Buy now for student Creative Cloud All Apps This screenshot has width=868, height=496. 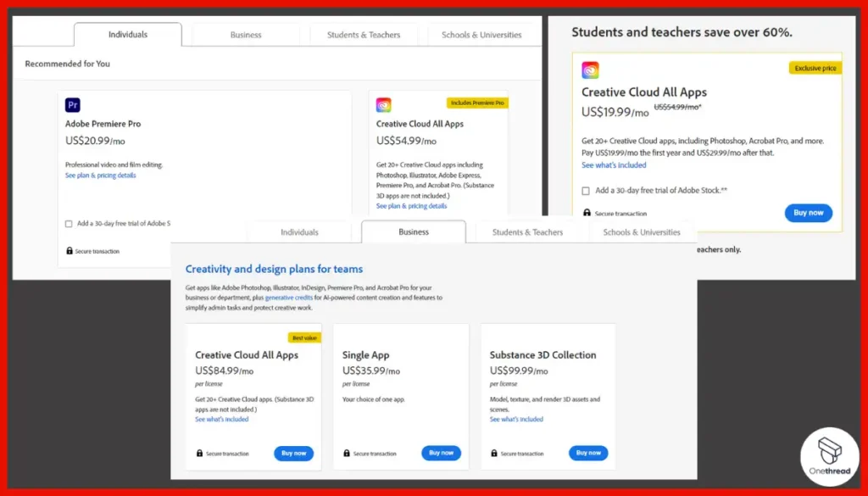point(808,213)
